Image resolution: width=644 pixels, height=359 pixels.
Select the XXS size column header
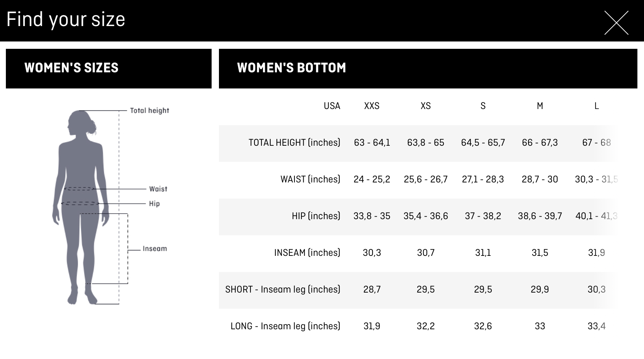pos(372,106)
